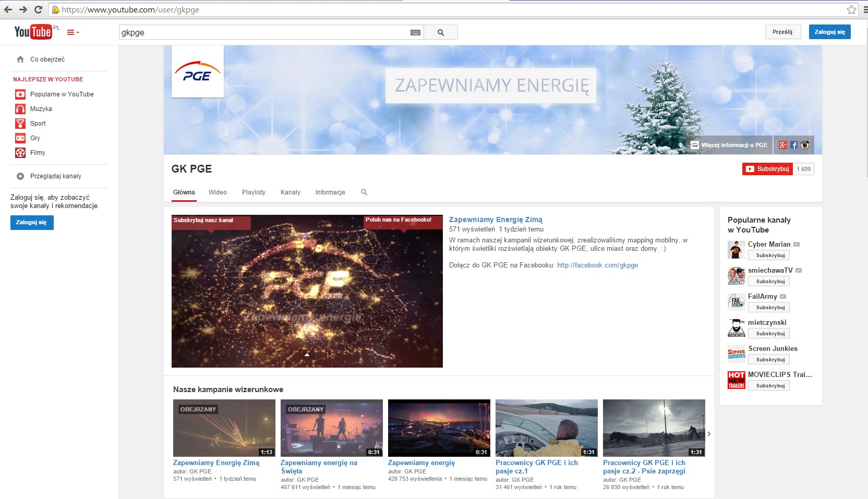868x499 pixels.
Task: Open the Psie zaprzęgi video thumbnail
Action: (654, 428)
